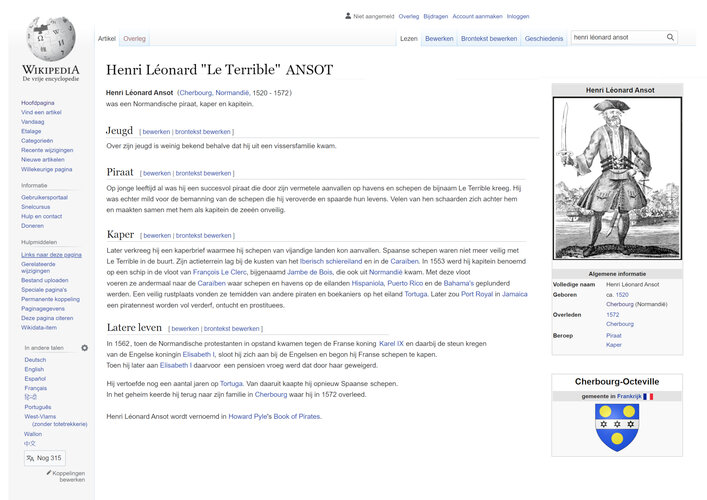This screenshot has width=707, height=500.
Task: Click the search magnifier icon
Action: [670, 37]
